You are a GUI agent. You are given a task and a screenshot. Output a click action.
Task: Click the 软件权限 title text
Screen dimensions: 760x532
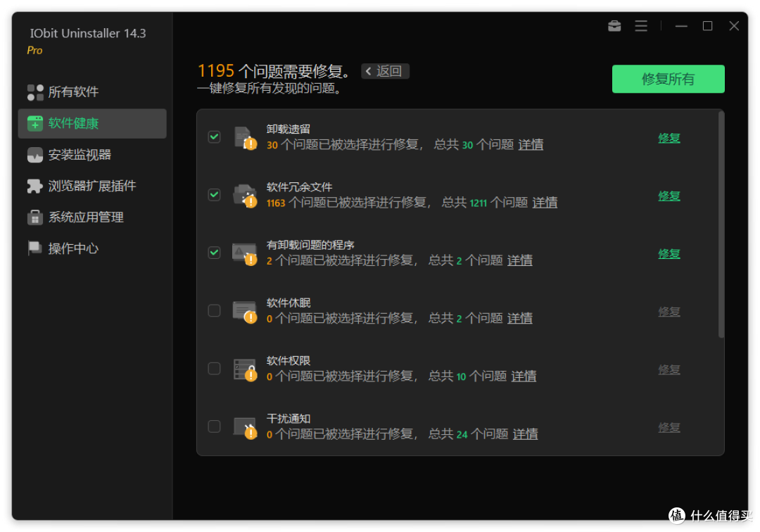[289, 360]
